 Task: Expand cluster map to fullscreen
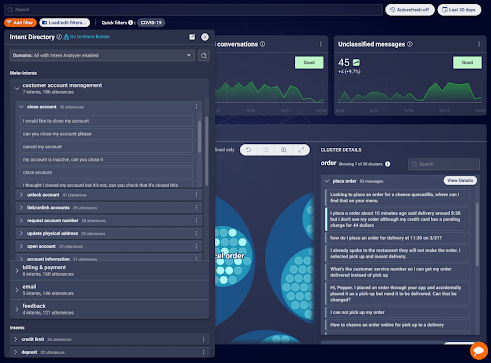tap(301, 150)
